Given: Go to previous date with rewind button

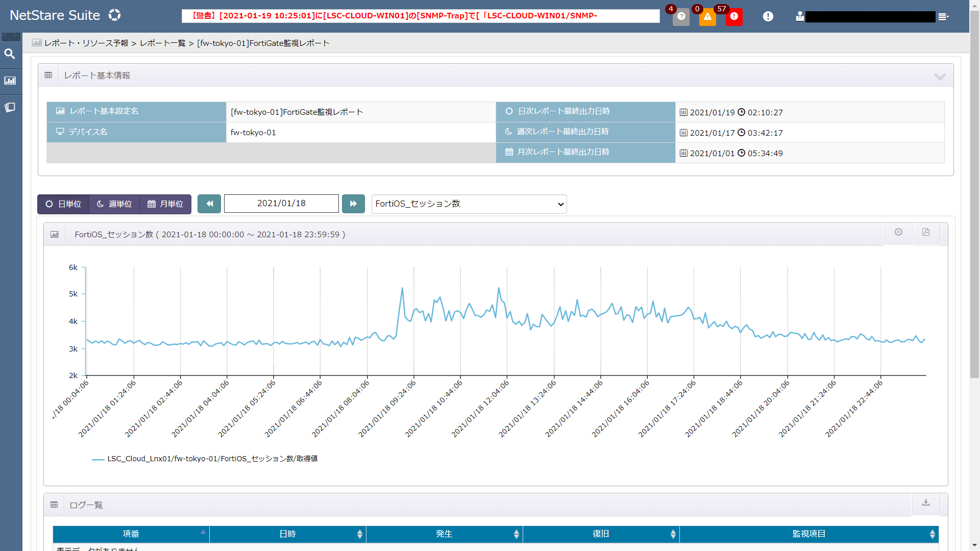Looking at the screenshot, I should tap(209, 204).
